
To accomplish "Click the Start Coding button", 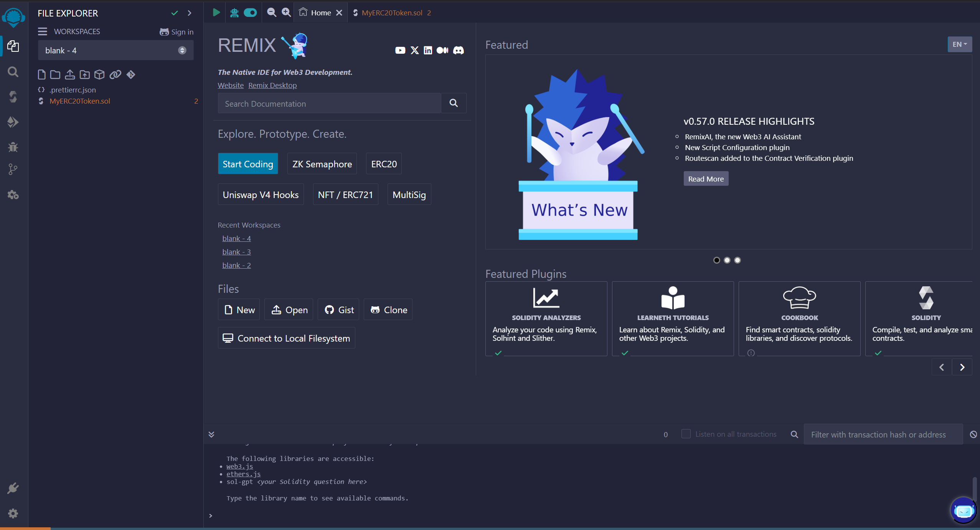I will 248,164.
